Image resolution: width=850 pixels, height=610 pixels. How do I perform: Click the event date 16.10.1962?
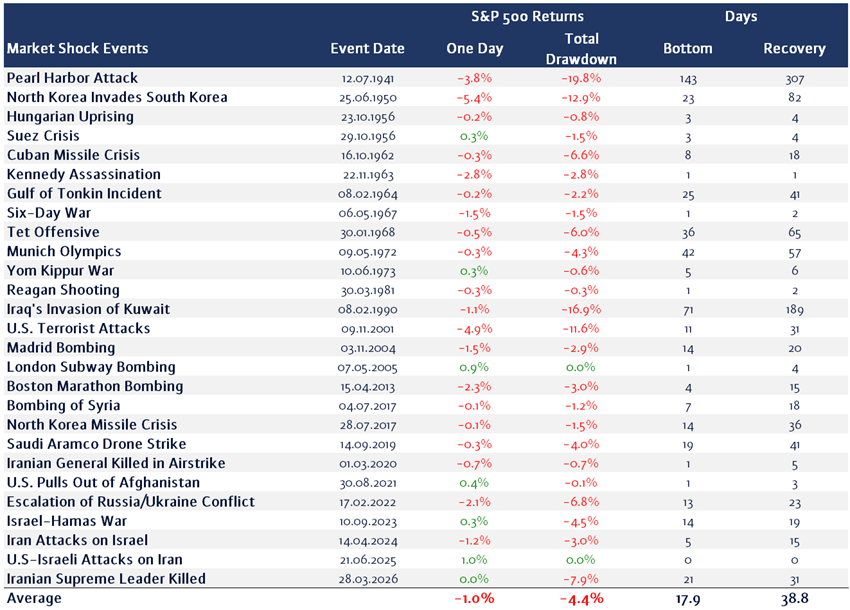368,156
